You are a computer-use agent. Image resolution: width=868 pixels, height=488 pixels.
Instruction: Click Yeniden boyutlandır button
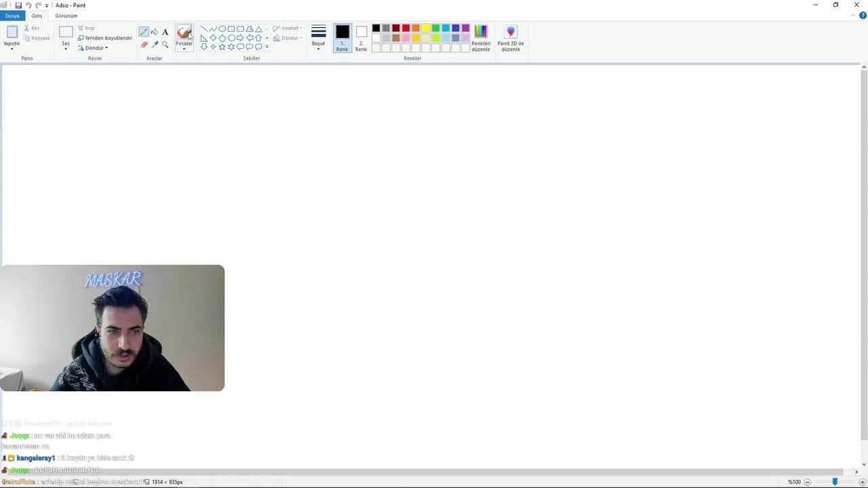(105, 38)
